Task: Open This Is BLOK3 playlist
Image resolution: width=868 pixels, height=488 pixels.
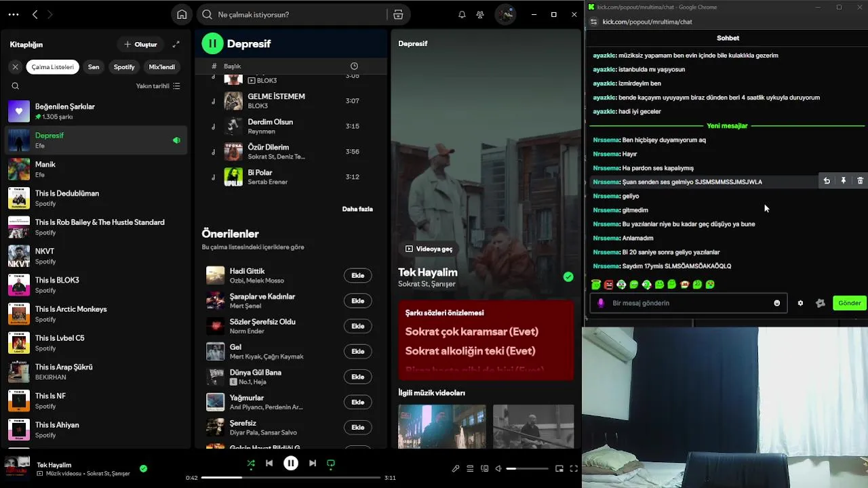Action: 96,285
